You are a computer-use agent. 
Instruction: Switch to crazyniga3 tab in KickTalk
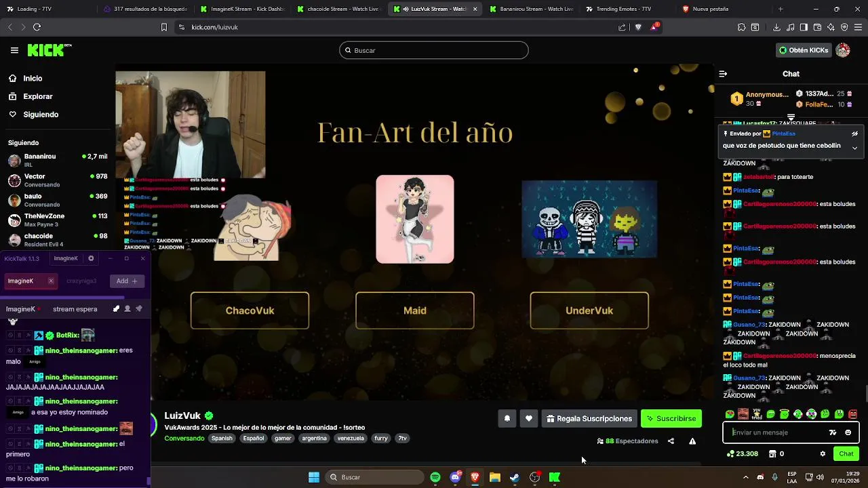click(x=81, y=281)
